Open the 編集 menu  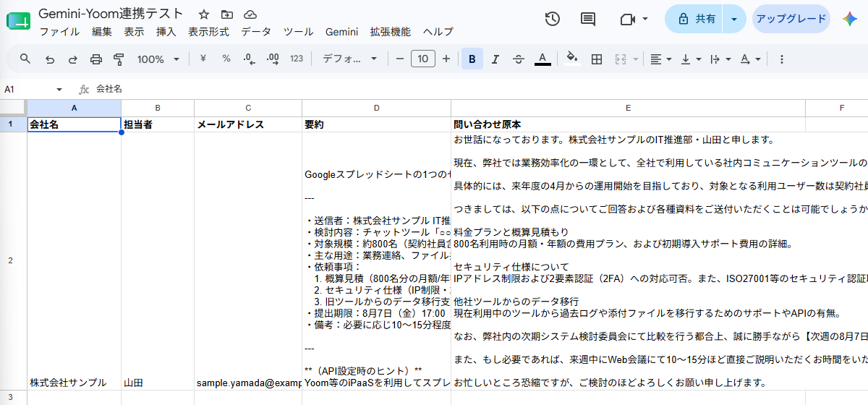point(102,32)
